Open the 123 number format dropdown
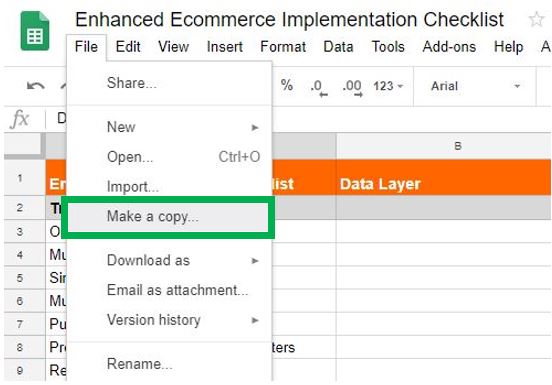Screen dimensions: 552x385 tap(388, 86)
